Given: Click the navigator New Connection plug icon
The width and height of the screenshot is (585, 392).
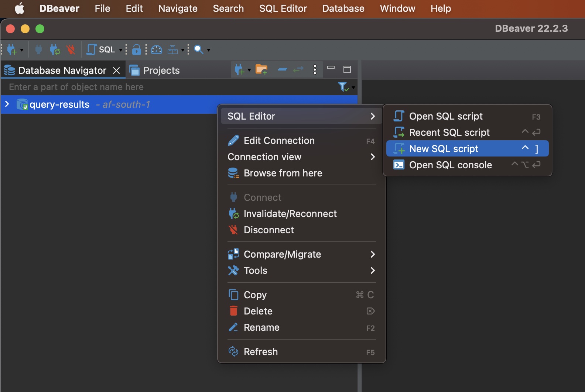Looking at the screenshot, I should 239,69.
